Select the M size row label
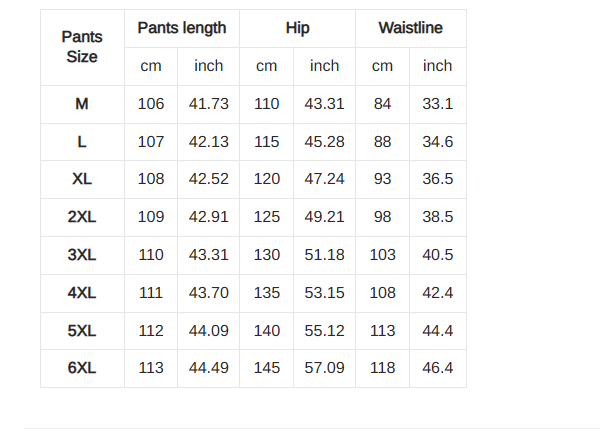The width and height of the screenshot is (600, 445). pyautogui.click(x=82, y=104)
